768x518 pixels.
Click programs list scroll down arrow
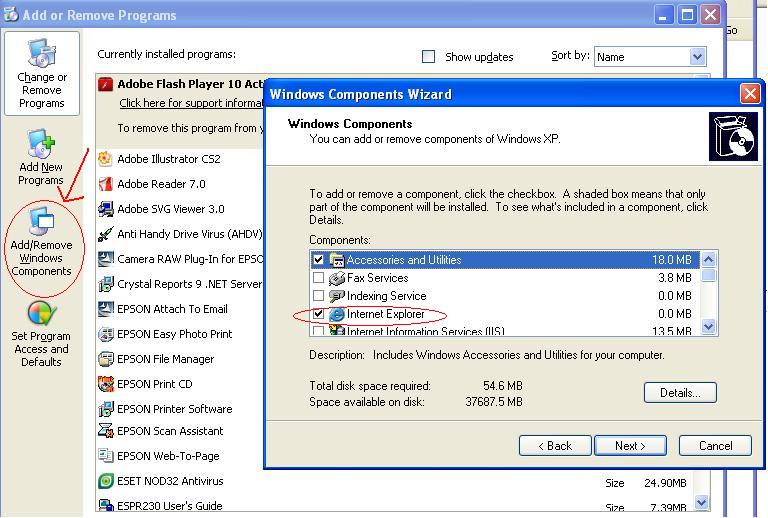702,502
